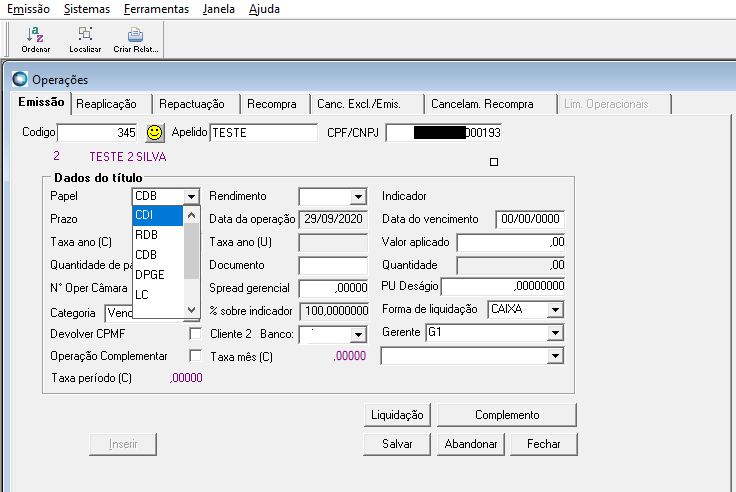The image size is (736, 492).
Task: Expand the Gerente dropdown
Action: (555, 333)
